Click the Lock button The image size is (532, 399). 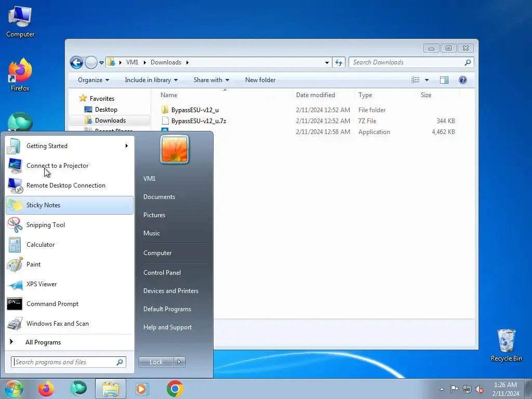click(156, 362)
